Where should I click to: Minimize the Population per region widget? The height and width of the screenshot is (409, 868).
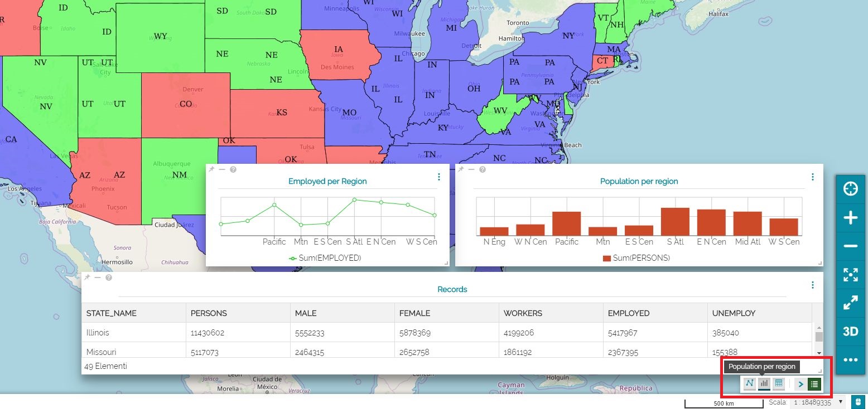[x=471, y=169]
